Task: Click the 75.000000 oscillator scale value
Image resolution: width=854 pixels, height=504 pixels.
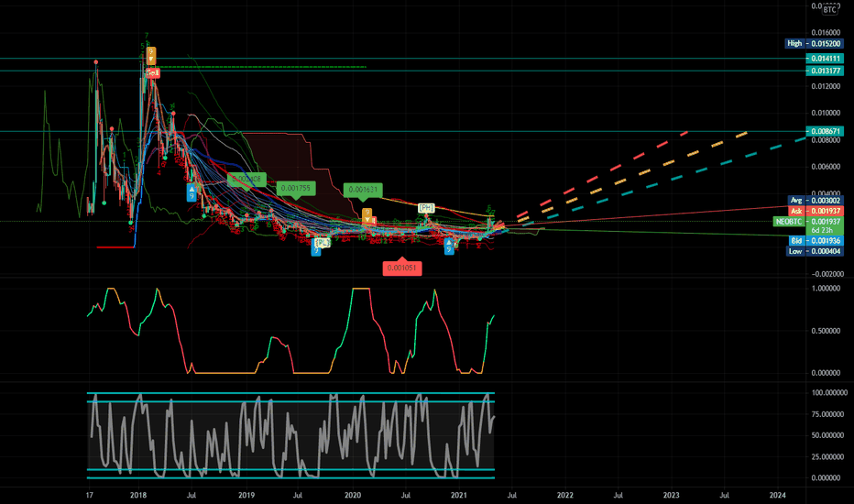Action: click(829, 414)
